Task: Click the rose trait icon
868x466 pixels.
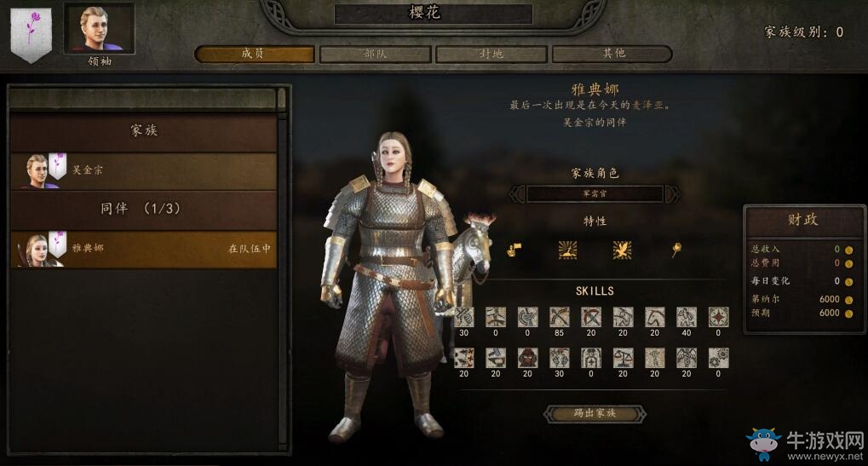Action: coord(675,250)
